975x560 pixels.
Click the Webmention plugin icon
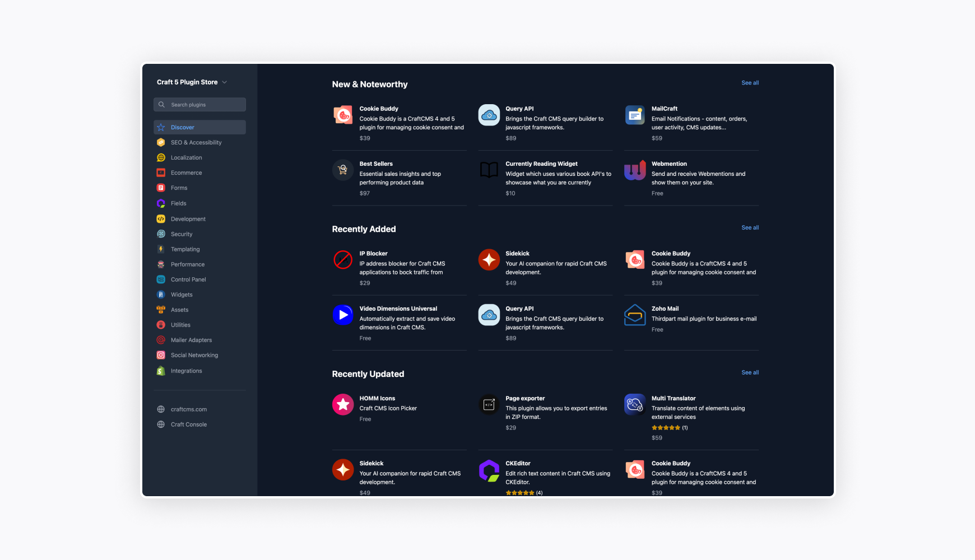(635, 170)
